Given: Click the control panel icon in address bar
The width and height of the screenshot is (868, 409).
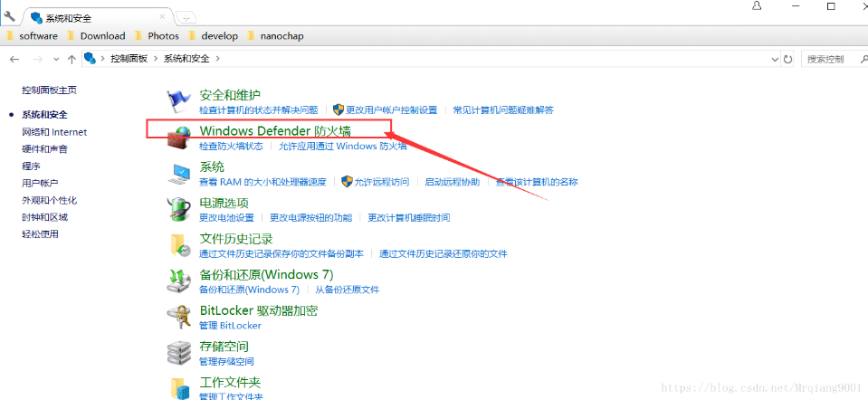Looking at the screenshot, I should 90,58.
